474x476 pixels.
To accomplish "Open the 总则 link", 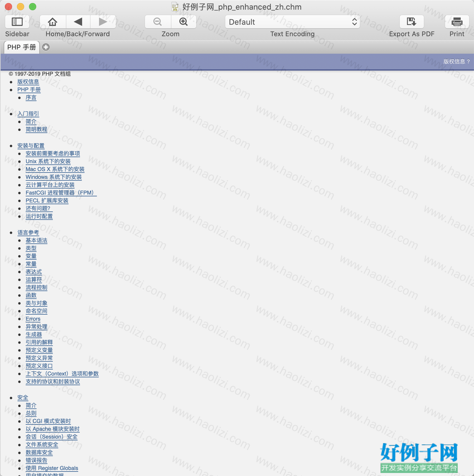I will tap(31, 413).
